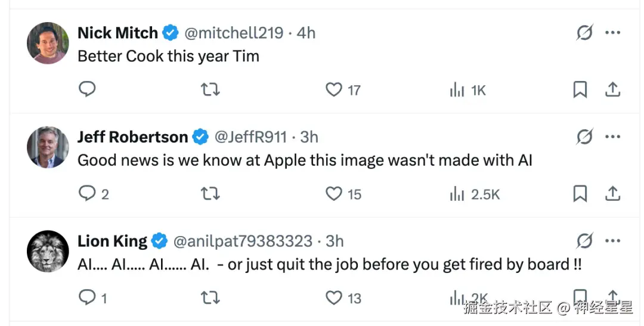Like Lion King's tweet with 13 likes
644x326 pixels.
point(333,297)
